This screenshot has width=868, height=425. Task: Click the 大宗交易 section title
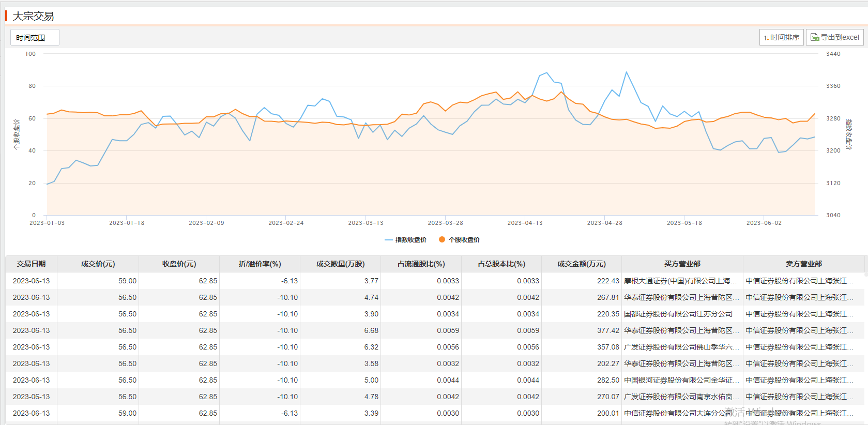(34, 16)
